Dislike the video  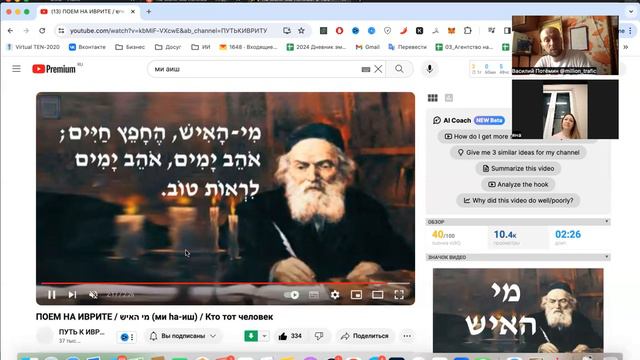pos(319,336)
